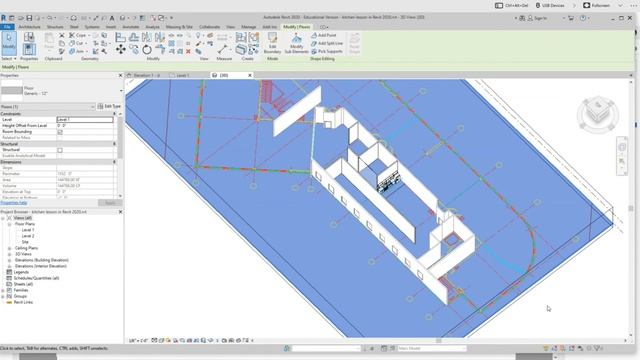Click Edit Boundary in the Mode panel

272,43
